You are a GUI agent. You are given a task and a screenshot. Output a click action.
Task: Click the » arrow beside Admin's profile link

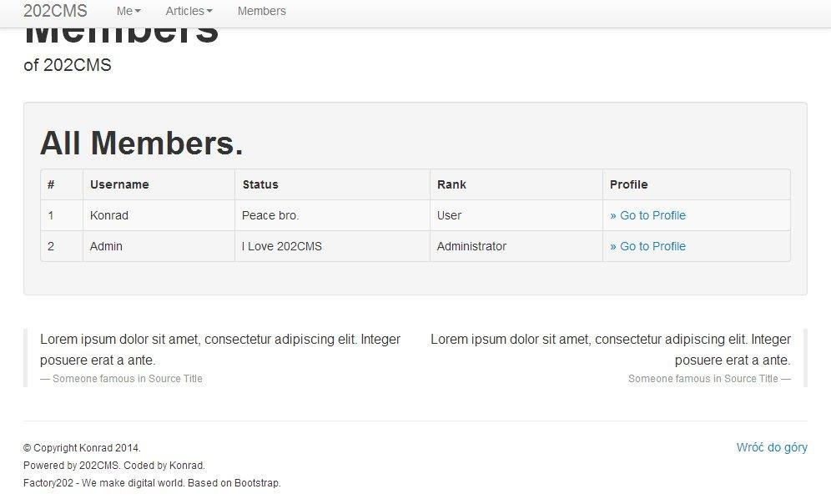coord(613,246)
